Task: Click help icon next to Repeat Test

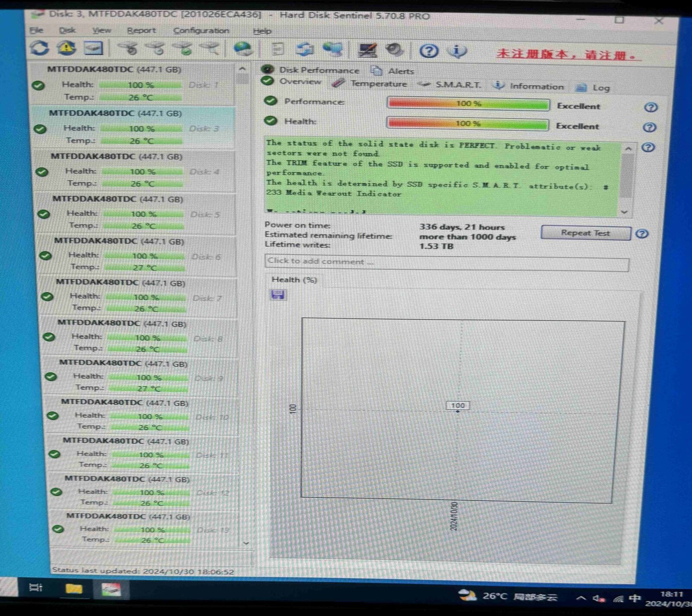Action: click(x=642, y=234)
